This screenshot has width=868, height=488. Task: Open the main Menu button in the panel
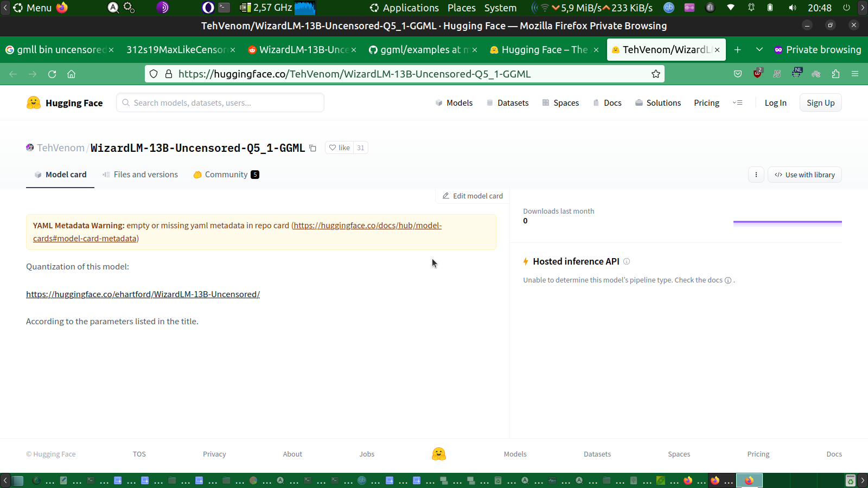33,8
